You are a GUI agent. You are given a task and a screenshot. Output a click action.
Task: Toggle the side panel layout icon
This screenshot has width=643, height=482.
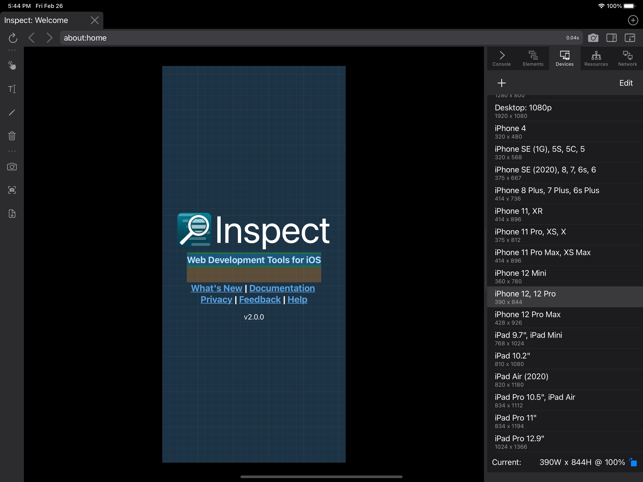[x=611, y=38]
